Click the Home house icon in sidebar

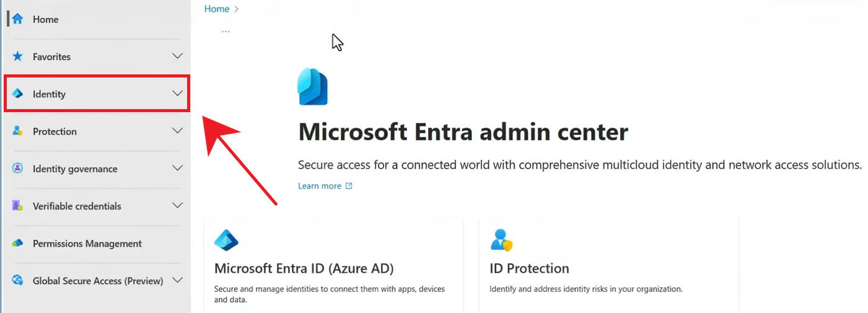pos(17,19)
